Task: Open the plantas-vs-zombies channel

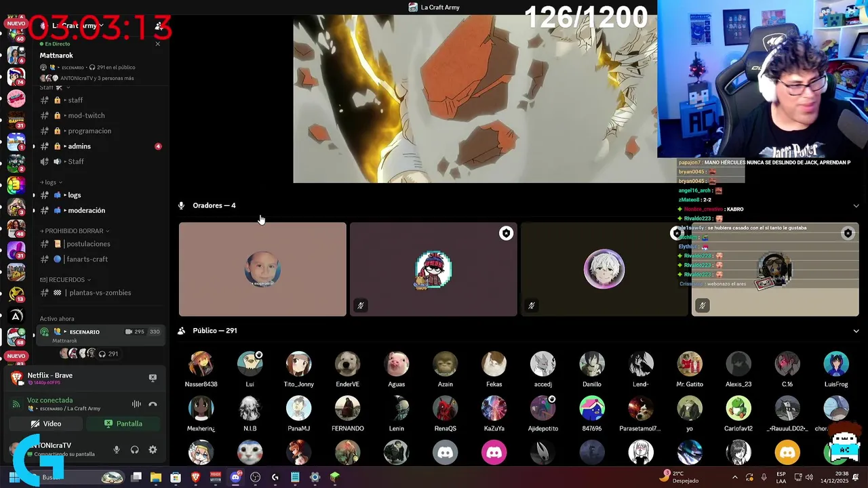Action: coord(100,293)
